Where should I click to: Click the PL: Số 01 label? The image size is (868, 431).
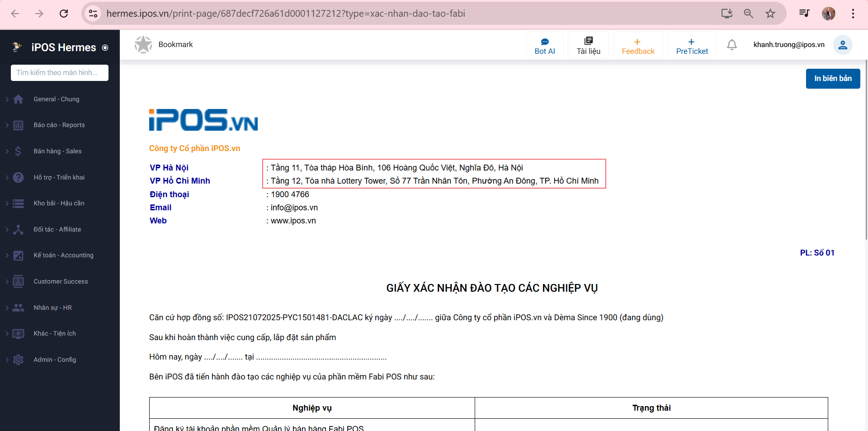817,253
